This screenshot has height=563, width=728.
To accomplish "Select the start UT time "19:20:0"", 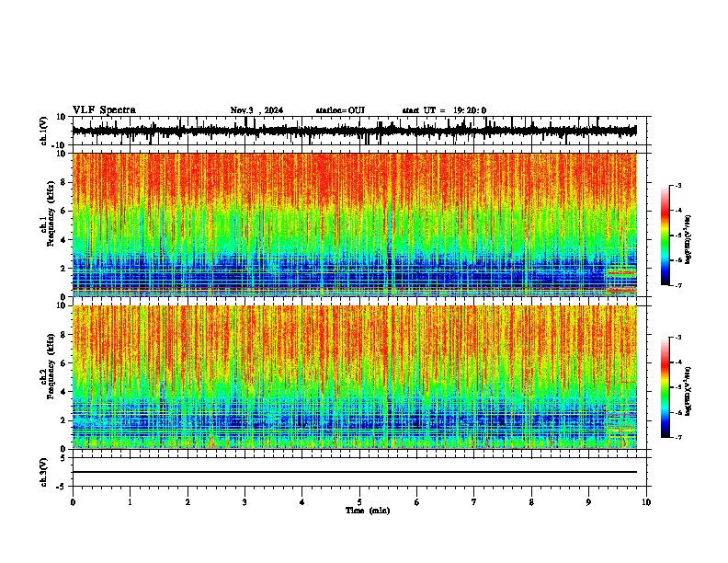I will coord(470,110).
